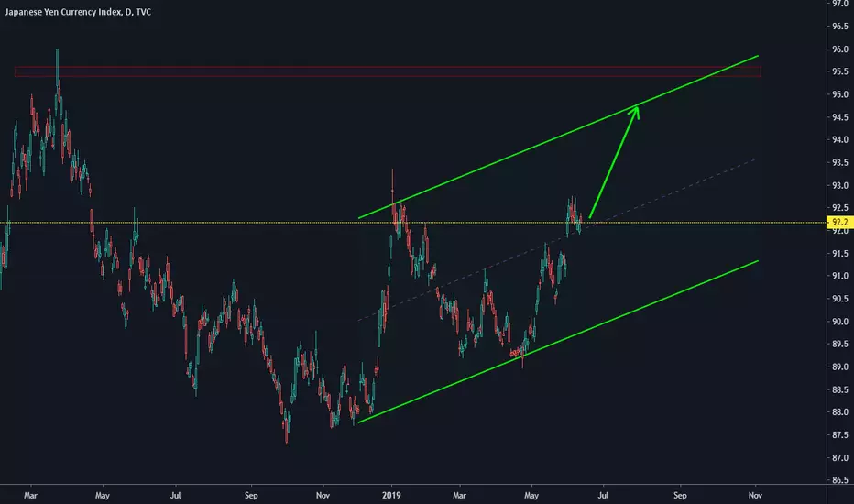This screenshot has height=504, width=854.
Task: Select the red resistance zone rectangle
Action: [388, 71]
